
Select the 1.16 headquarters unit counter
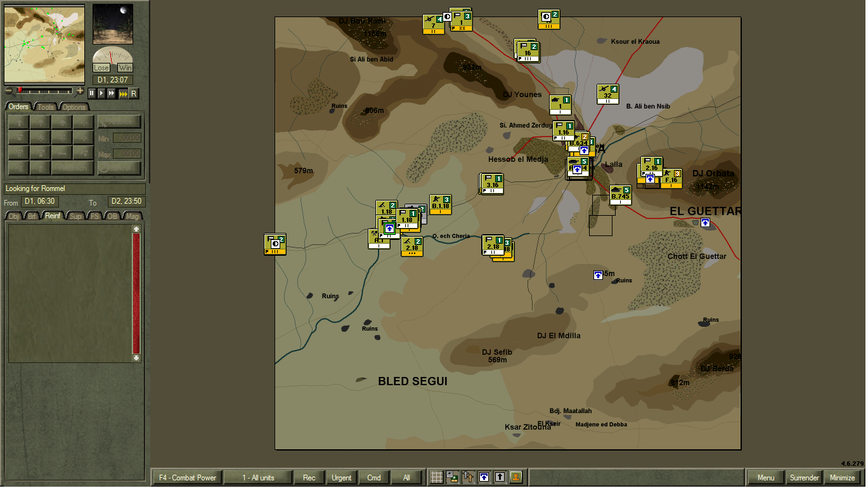coord(564,131)
